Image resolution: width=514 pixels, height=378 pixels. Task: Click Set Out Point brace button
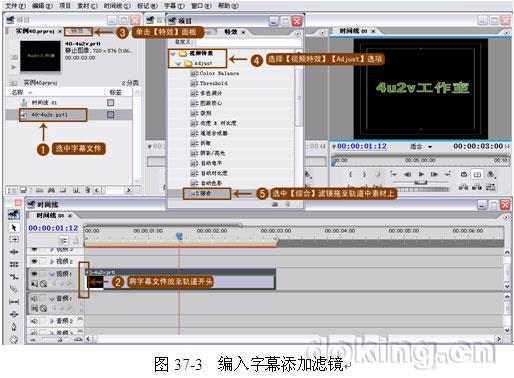click(364, 174)
